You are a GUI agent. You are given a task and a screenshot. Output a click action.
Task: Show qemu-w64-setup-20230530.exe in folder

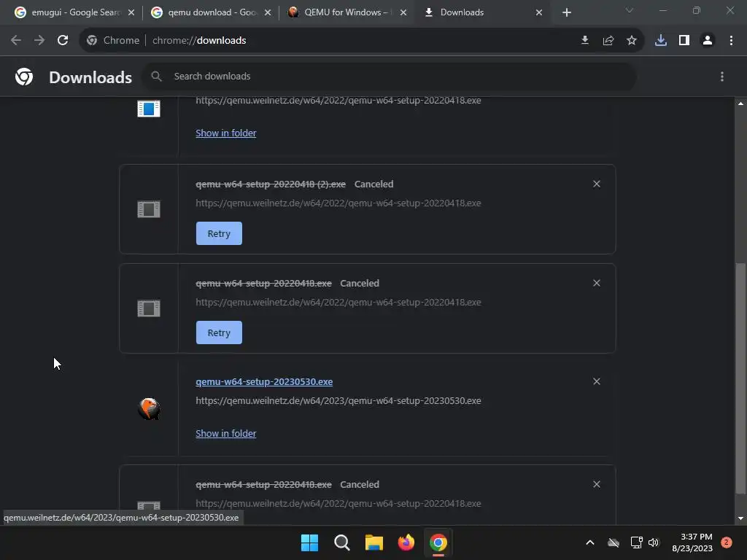pos(226,433)
